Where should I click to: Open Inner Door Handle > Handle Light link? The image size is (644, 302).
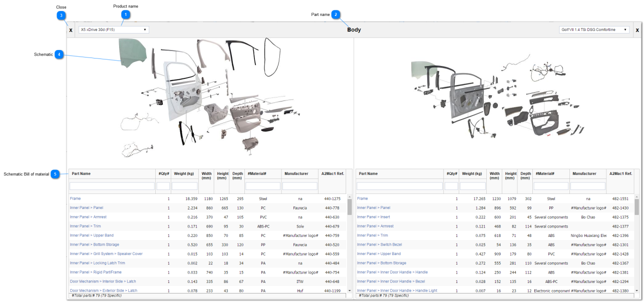(397, 290)
